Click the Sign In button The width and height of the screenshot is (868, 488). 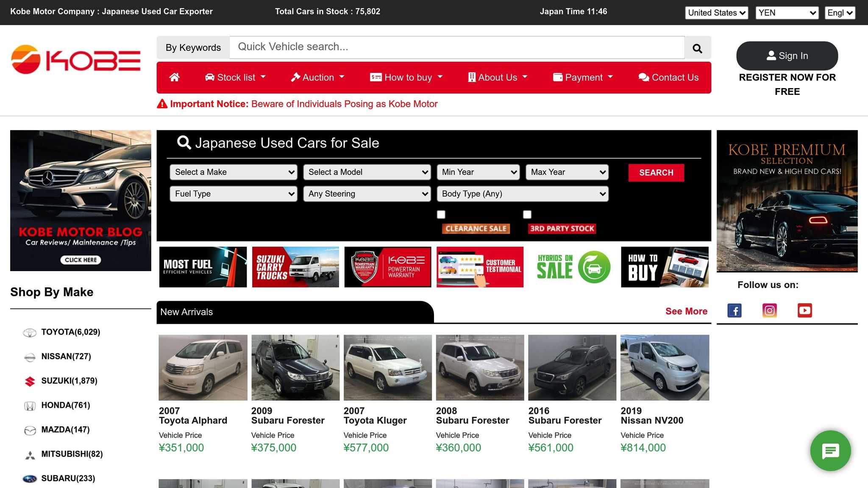pyautogui.click(x=787, y=56)
